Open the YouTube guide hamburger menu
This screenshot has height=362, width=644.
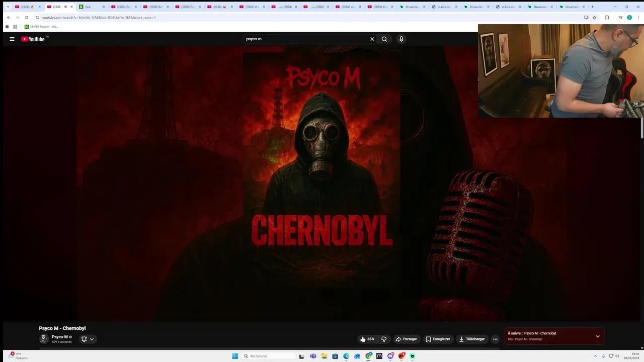(x=12, y=39)
